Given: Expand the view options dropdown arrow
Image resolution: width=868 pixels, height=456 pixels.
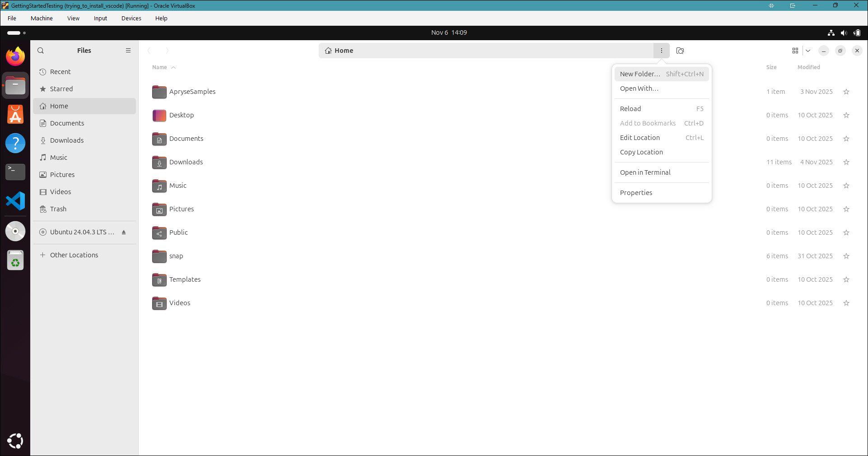Looking at the screenshot, I should click(x=808, y=51).
